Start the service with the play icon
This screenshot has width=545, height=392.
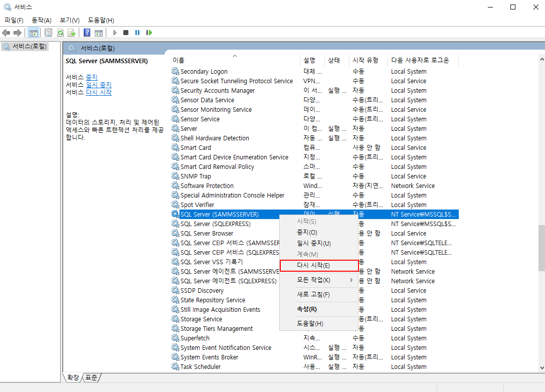tap(115, 33)
